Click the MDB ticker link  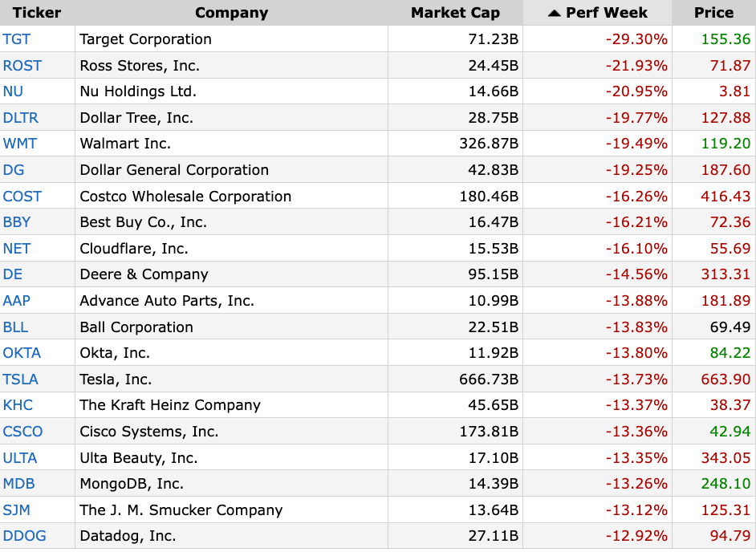click(19, 484)
